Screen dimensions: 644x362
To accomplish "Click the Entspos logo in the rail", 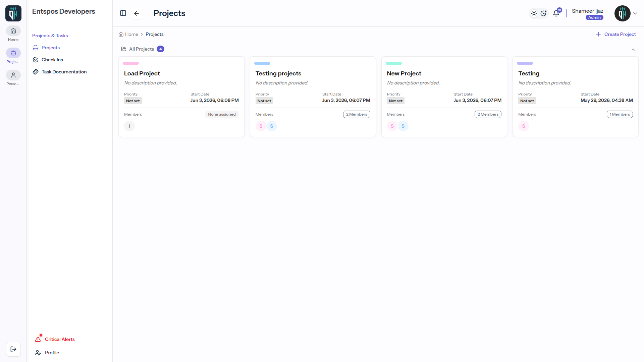I will tap(13, 13).
